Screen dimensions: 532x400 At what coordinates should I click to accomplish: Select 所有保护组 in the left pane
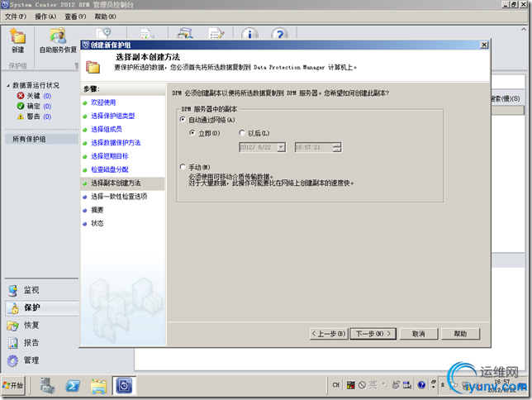pos(42,139)
